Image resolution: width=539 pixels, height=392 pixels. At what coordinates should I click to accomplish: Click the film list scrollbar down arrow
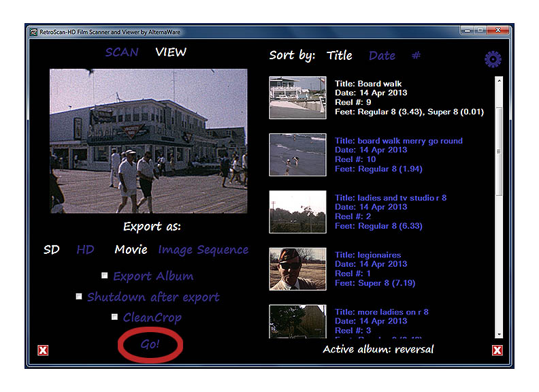click(498, 334)
